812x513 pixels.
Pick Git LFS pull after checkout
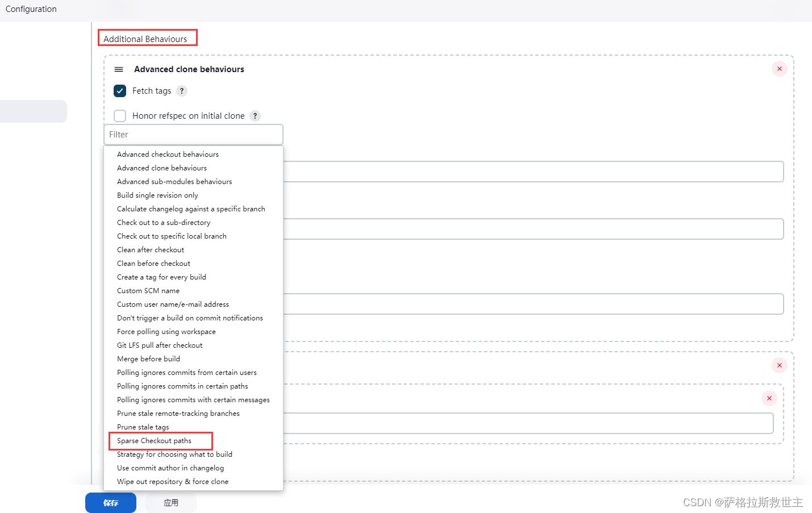coord(160,345)
